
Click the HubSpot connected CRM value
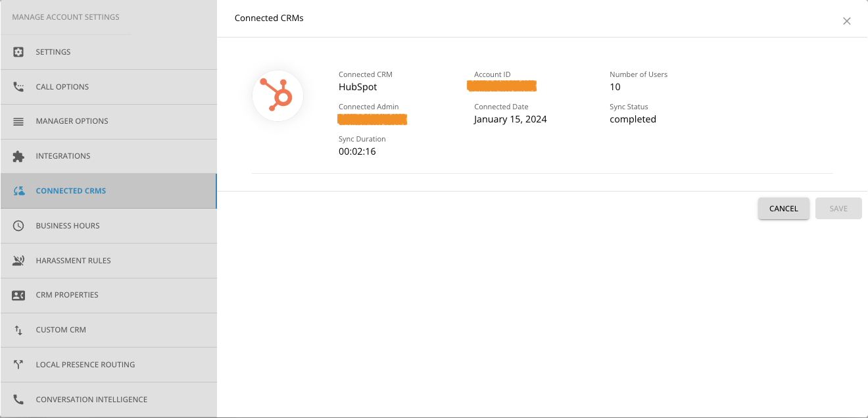(x=358, y=87)
